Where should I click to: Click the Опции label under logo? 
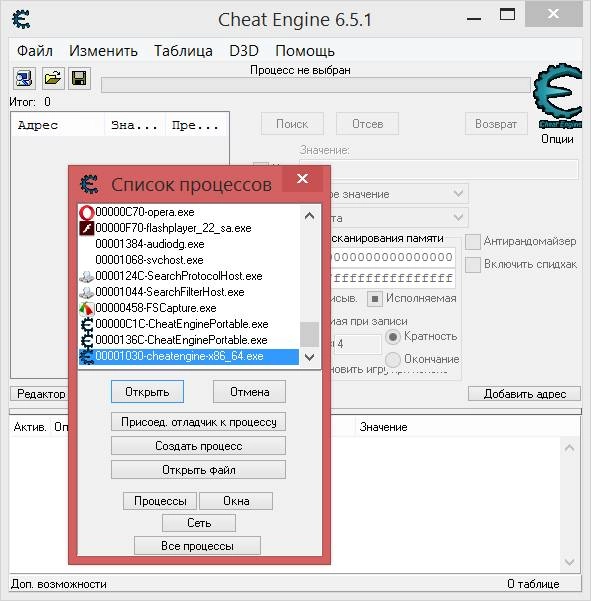[557, 139]
